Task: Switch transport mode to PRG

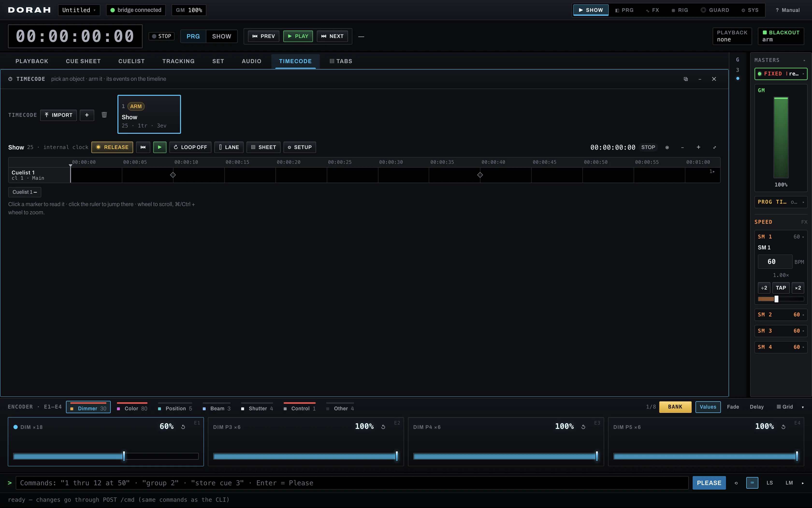Action: pos(193,36)
